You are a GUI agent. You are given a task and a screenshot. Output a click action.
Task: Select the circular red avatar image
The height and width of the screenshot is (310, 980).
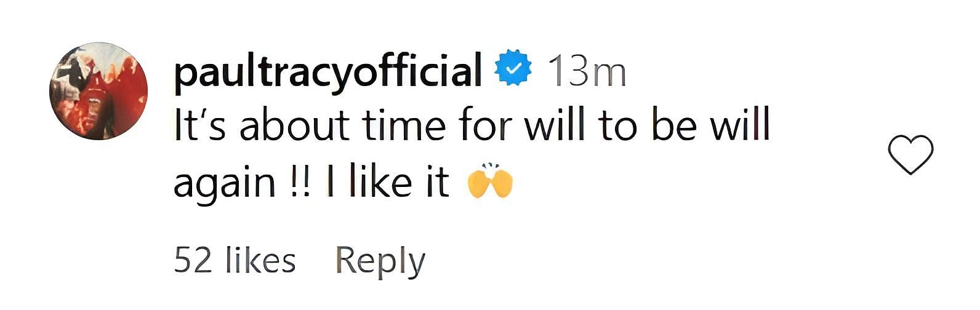tap(98, 91)
